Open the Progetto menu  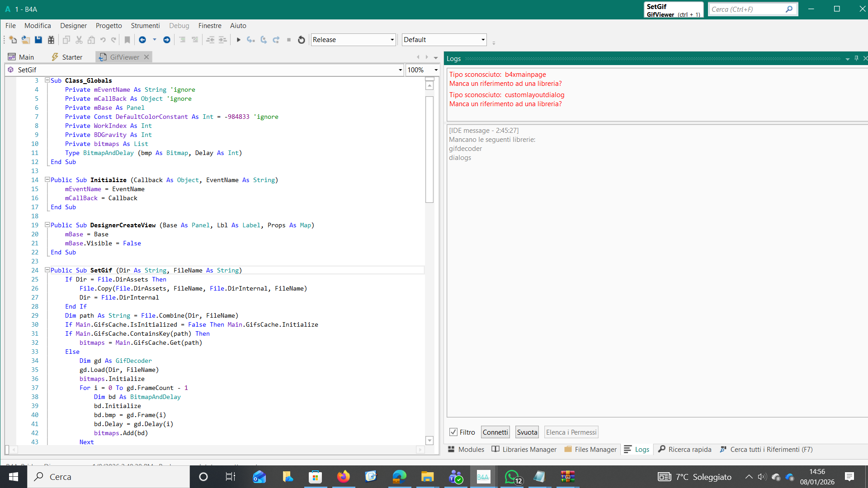pos(108,26)
